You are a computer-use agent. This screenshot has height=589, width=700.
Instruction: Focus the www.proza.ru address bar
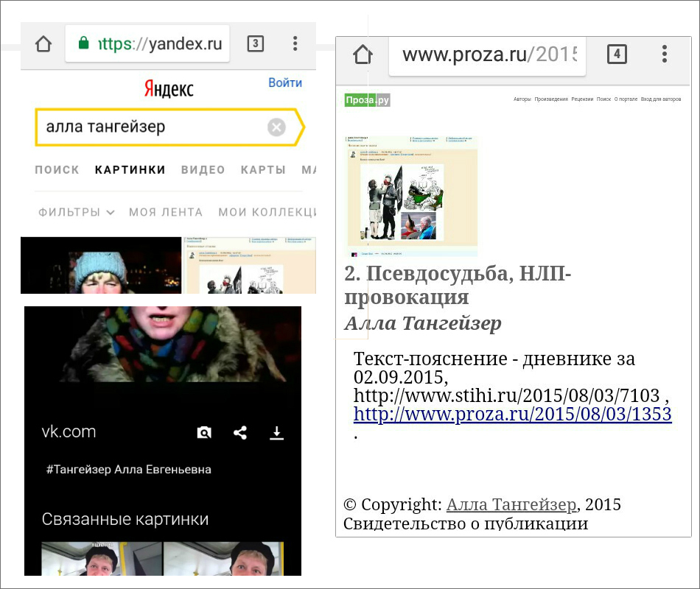click(487, 55)
